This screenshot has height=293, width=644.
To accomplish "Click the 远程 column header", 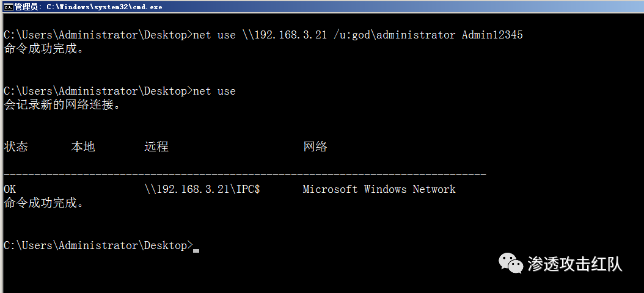I will [x=156, y=147].
